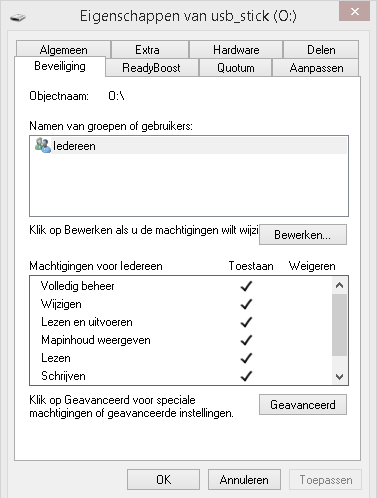The image size is (377, 498).
Task: Click the permissions list scrollbar thumb
Action: point(339,325)
